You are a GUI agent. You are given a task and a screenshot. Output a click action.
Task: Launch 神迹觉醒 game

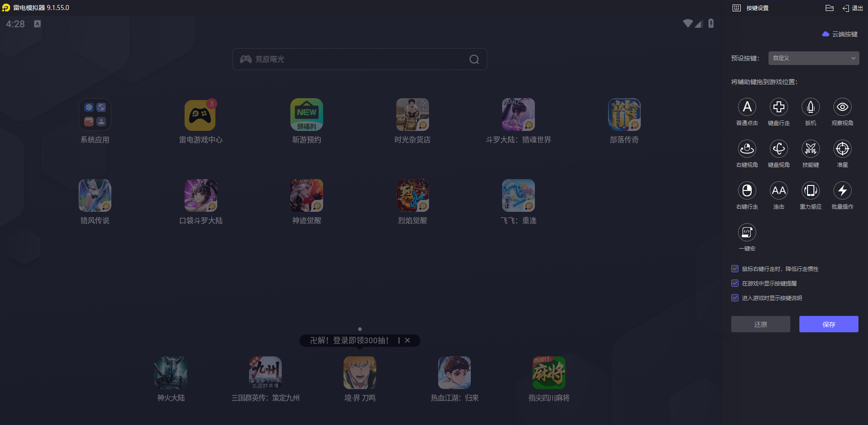pyautogui.click(x=307, y=195)
